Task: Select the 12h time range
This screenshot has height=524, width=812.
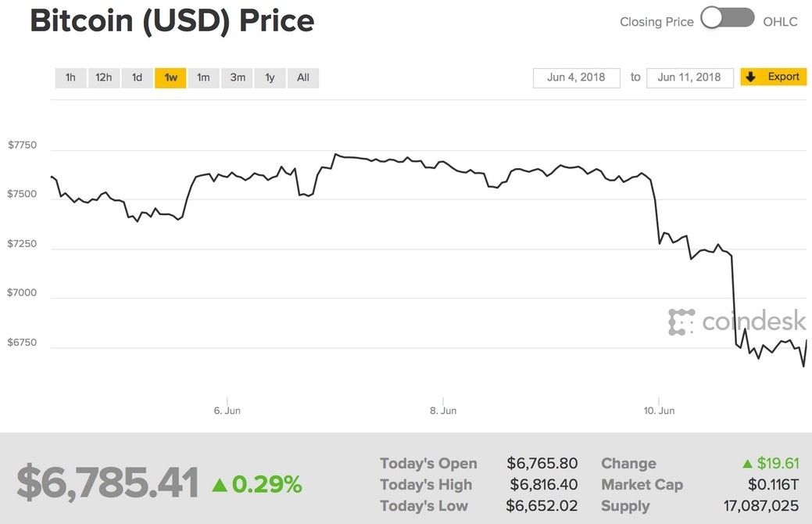Action: click(104, 77)
